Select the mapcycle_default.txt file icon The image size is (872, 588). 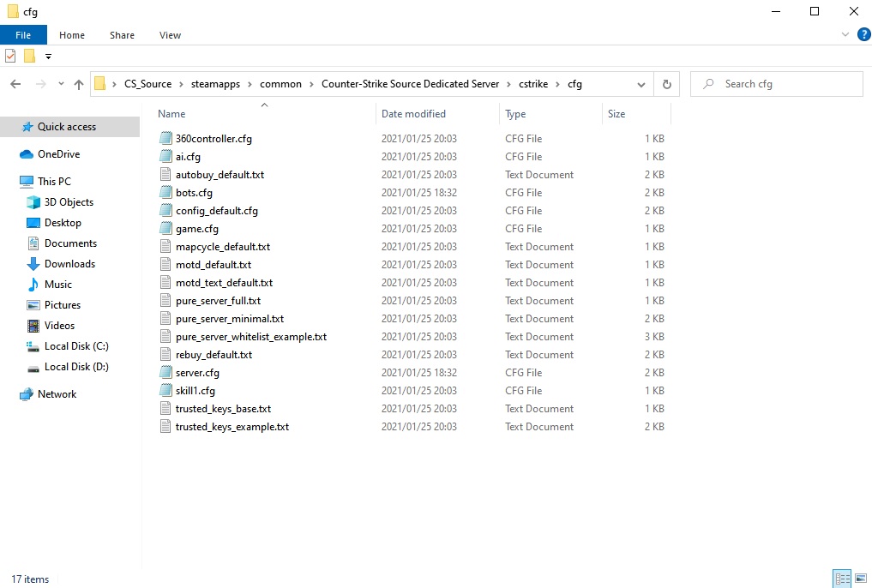[x=165, y=247]
